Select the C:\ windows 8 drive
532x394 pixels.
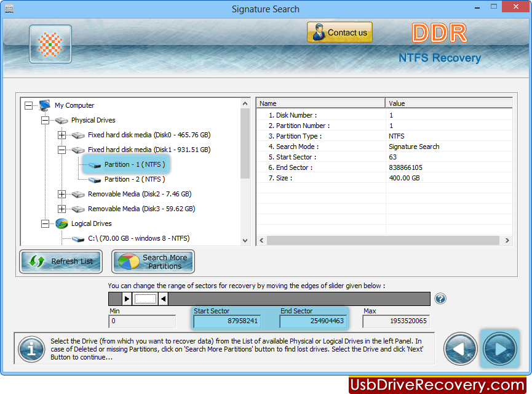click(x=139, y=238)
